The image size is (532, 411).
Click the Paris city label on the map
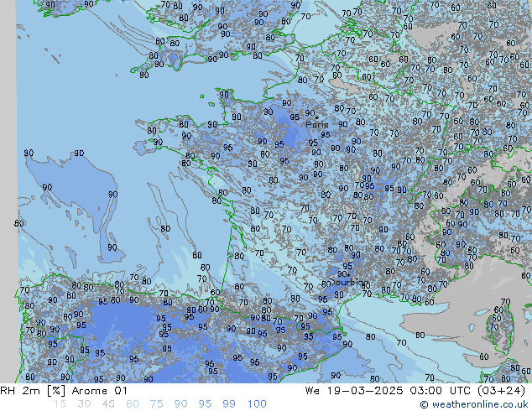click(x=317, y=124)
